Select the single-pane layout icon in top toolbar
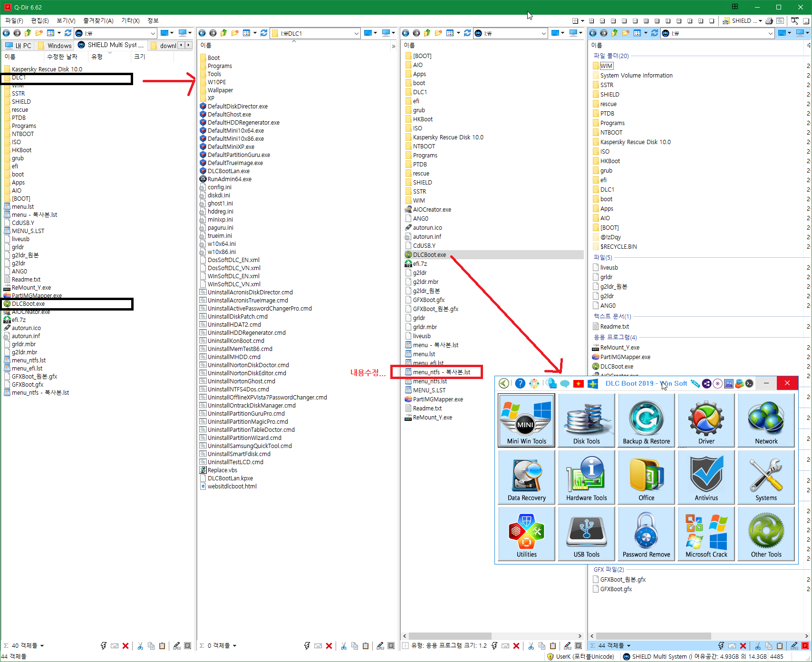 click(x=712, y=20)
